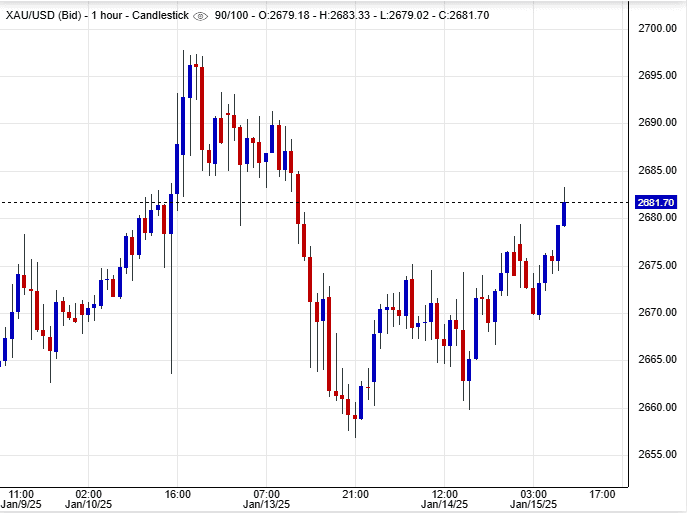687x513 pixels.
Task: Click the 12:00 time axis label
Action: (x=444, y=494)
